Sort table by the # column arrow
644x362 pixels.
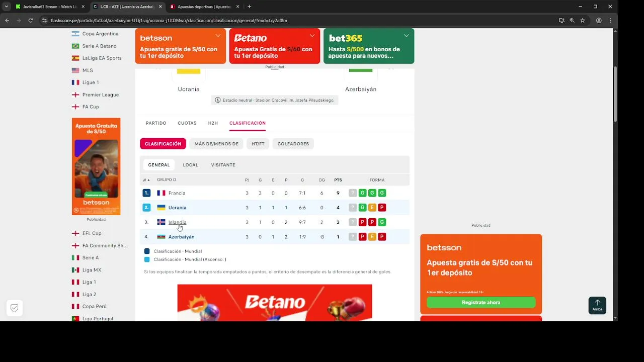click(x=146, y=180)
